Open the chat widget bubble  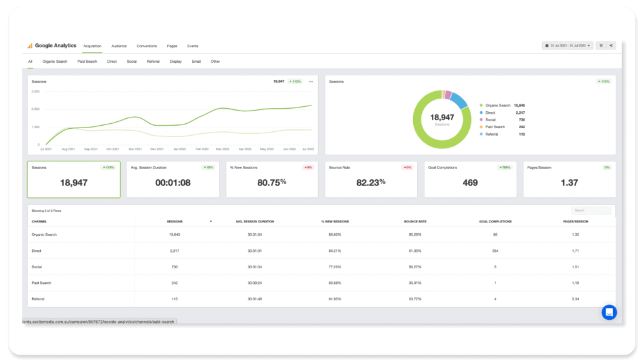coord(609,312)
